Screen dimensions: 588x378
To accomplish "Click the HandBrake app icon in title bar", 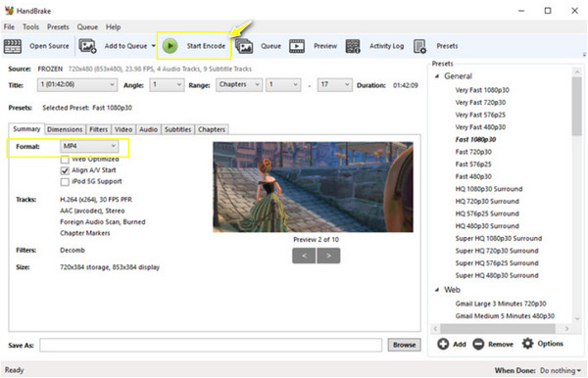I will 9,11.
